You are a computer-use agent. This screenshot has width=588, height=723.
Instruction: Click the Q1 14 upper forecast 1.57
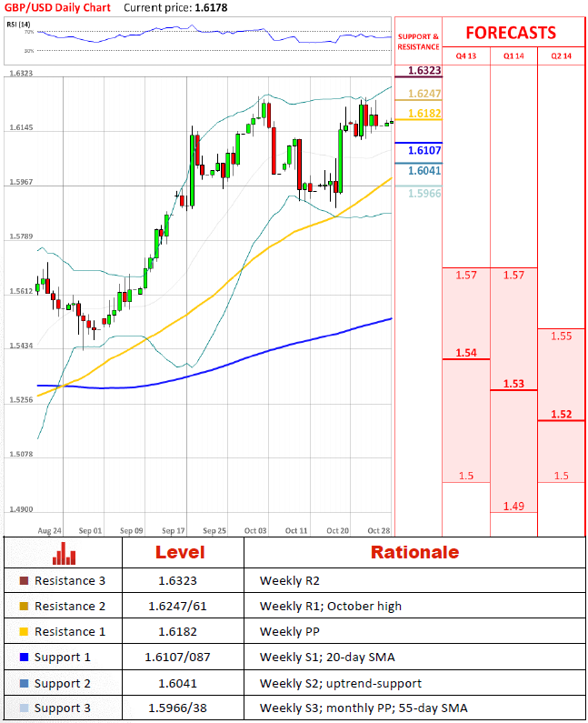513,276
